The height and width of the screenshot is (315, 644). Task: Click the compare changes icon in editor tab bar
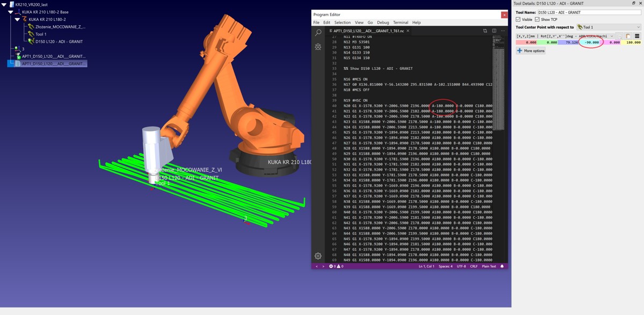[485, 31]
